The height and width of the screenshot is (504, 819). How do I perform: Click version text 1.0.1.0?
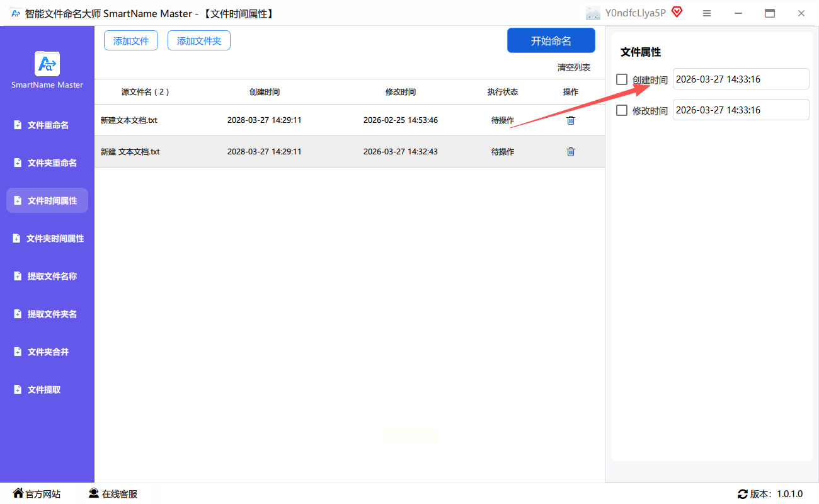(x=790, y=494)
